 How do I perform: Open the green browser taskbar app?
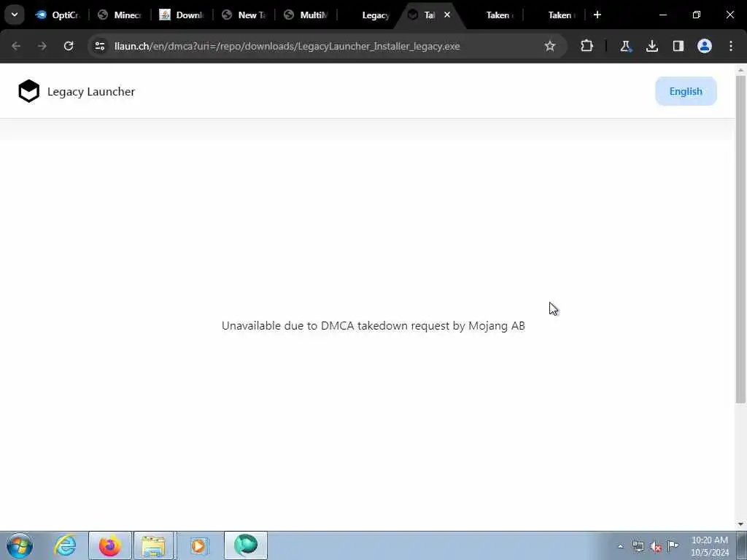(x=246, y=545)
